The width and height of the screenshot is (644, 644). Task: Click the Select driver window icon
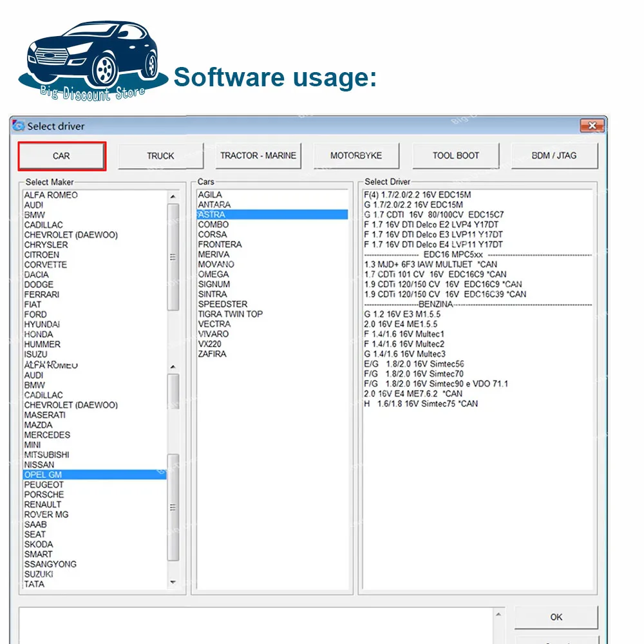(x=18, y=126)
